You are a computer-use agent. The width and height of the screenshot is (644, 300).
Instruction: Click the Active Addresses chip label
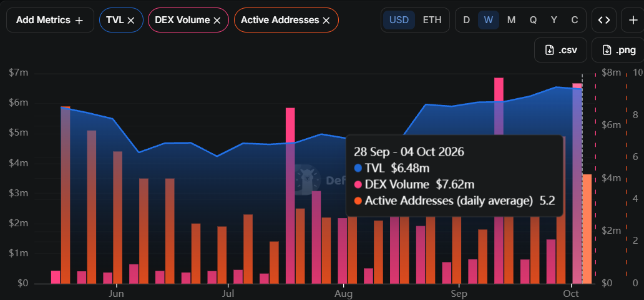point(280,20)
